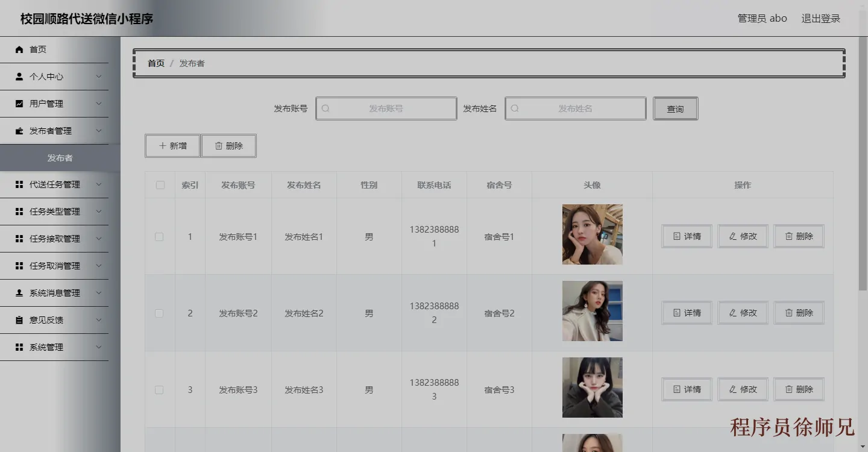Click the search icon in 发布姓名 field
The height and width of the screenshot is (452, 868).
pyautogui.click(x=515, y=108)
